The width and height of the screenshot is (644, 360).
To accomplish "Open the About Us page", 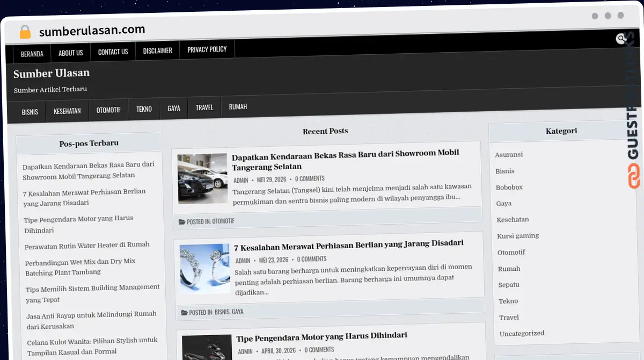I will point(71,53).
